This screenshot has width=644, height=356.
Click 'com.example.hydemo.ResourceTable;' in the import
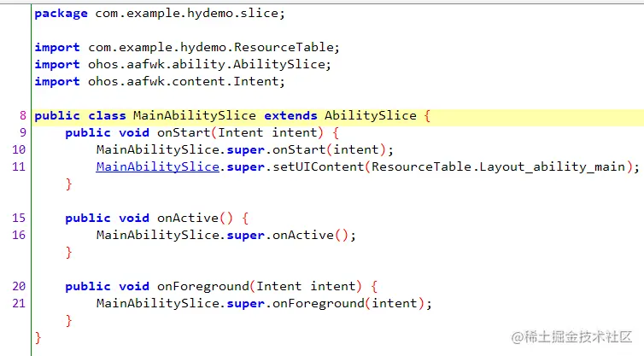coord(214,48)
